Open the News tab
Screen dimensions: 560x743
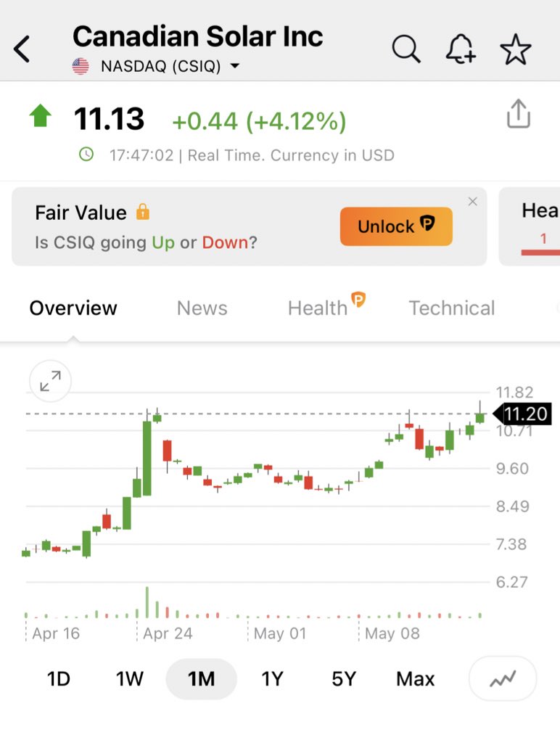pos(202,308)
